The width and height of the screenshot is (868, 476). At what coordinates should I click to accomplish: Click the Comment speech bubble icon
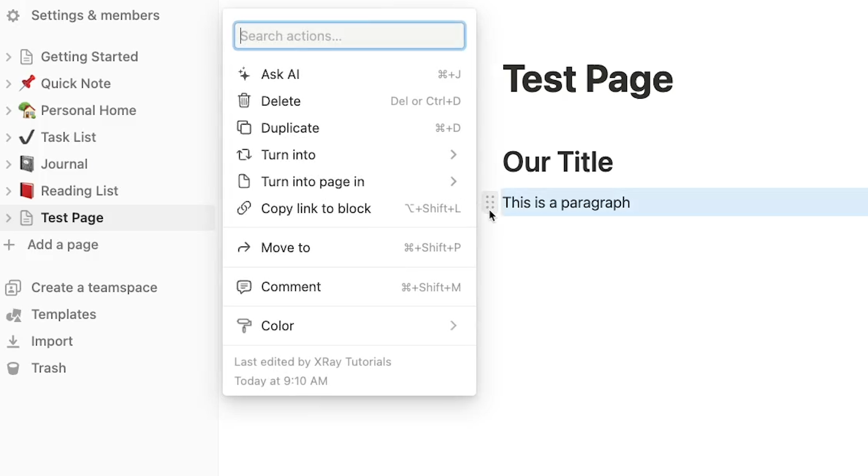pyautogui.click(x=244, y=287)
